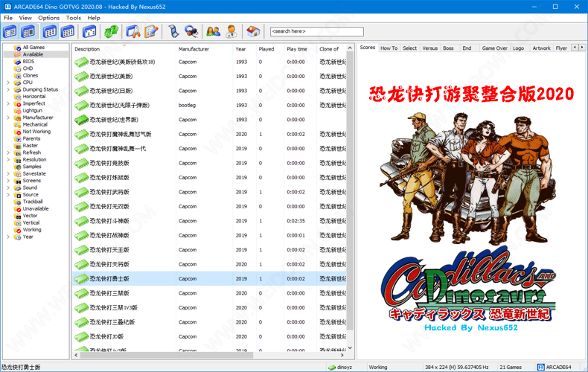Switch to the Scores tab

click(x=368, y=48)
